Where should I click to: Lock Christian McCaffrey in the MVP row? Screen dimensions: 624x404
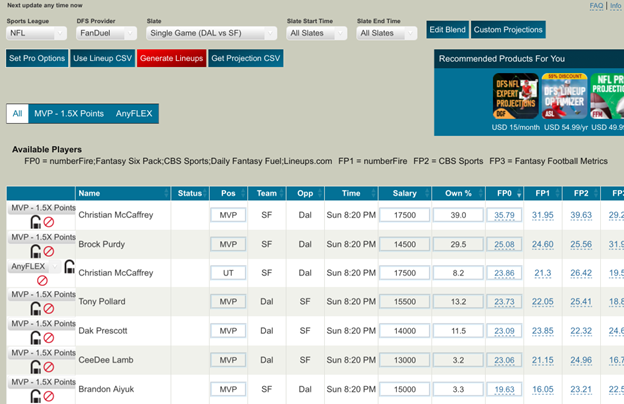pyautogui.click(x=35, y=222)
